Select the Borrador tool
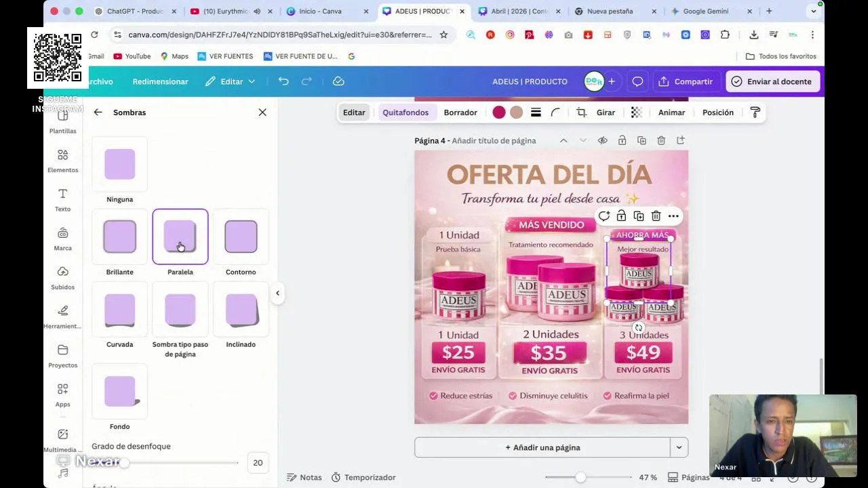 tap(460, 113)
